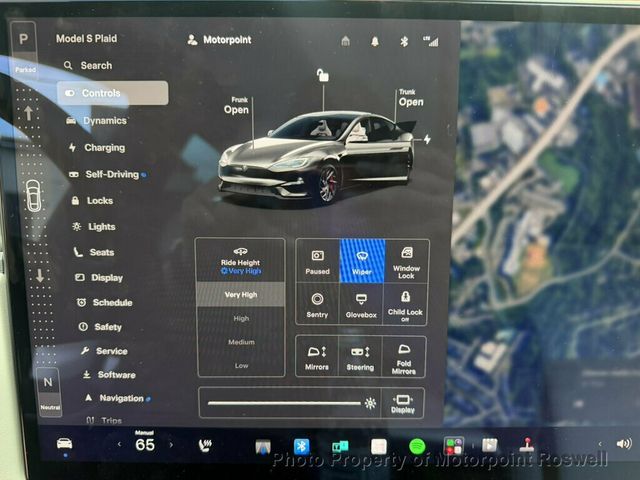Toggle Child Lock
Viewport: 640px width, 480px height.
405,304
